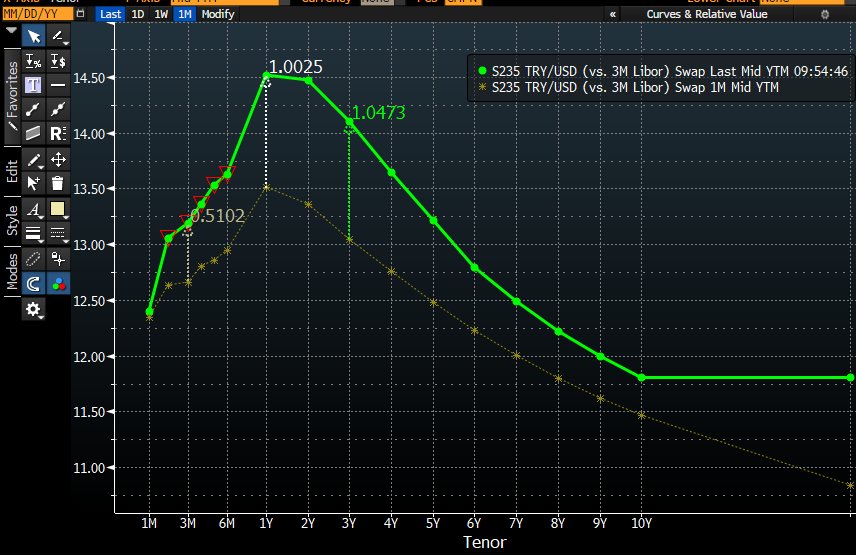This screenshot has height=555, width=856.
Task: Click the MM/DD/YY date field
Action: coord(37,14)
